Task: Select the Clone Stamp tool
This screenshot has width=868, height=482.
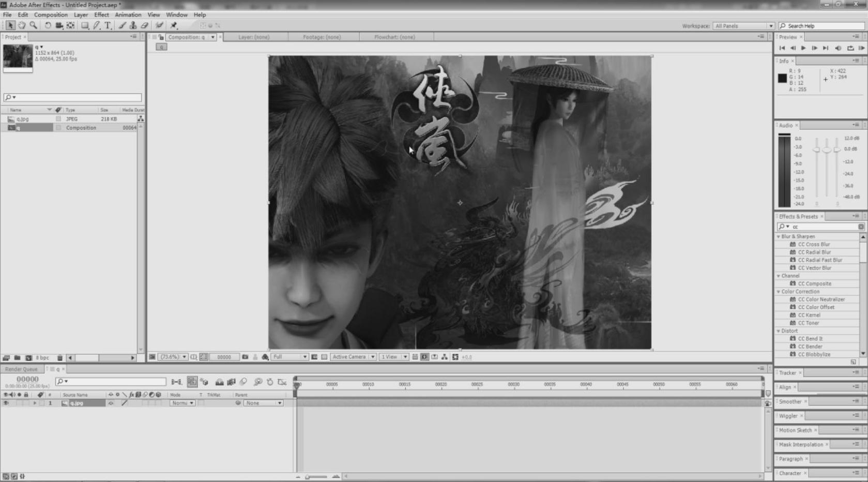Action: [x=133, y=25]
